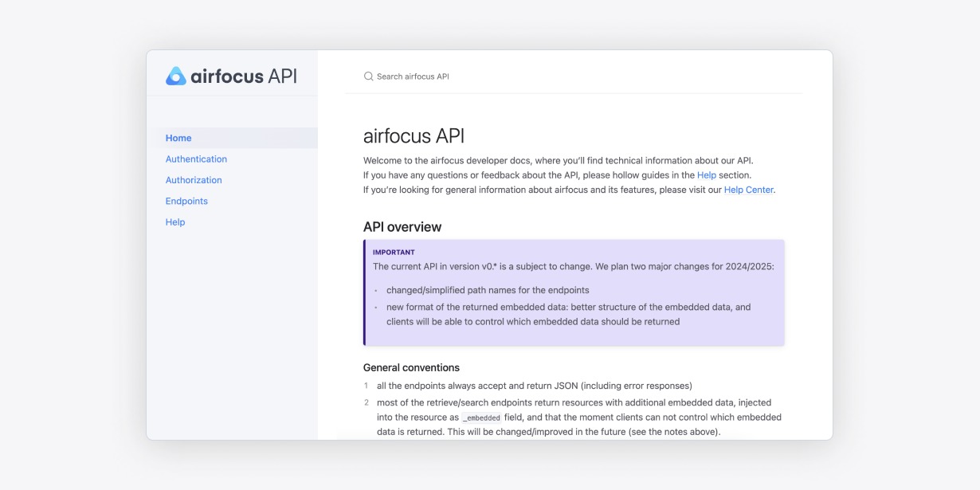Click 'all the endpoints always accept' list item
The height and width of the screenshot is (490, 980).
535,386
